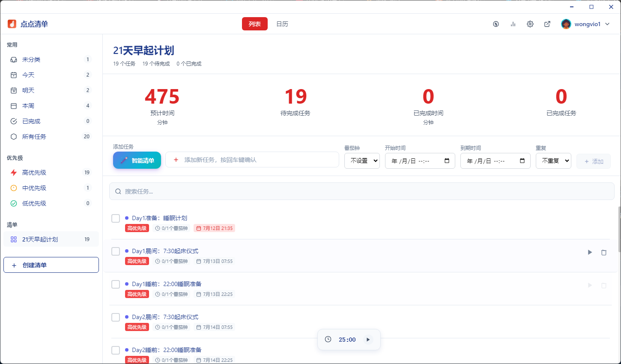
Task: Open settings gear icon
Action: pos(530,24)
